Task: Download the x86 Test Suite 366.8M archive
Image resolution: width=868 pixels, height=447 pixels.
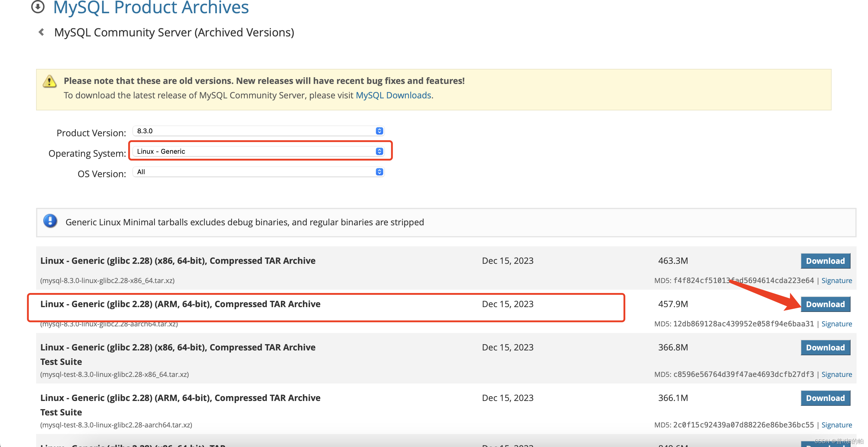Action: pyautogui.click(x=825, y=347)
